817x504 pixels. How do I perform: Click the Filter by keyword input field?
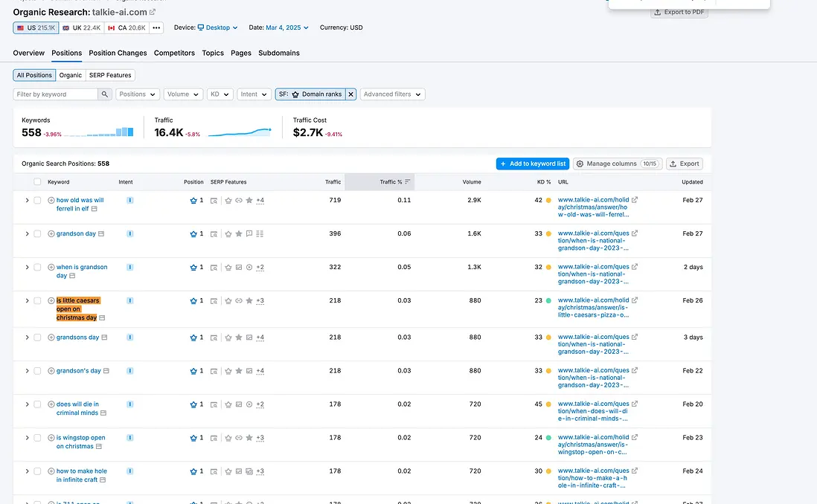click(56, 94)
